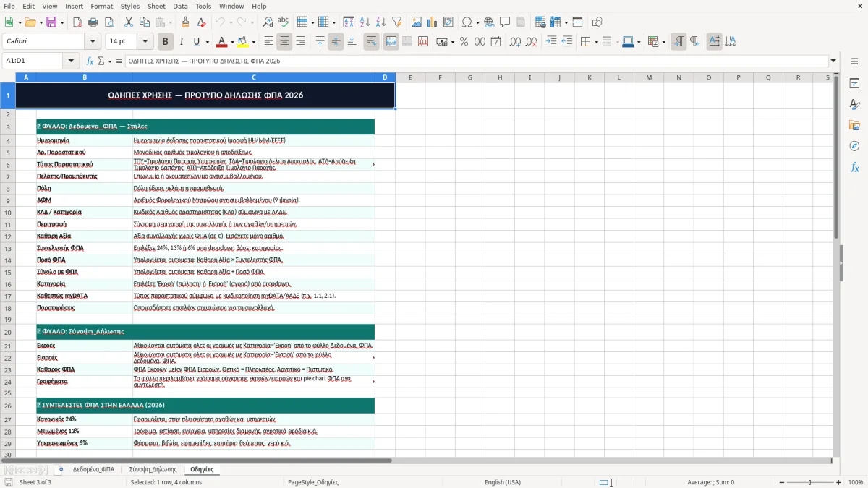Viewport: 868px width, 488px height.
Task: Click the zoom in plus button
Action: (838, 482)
